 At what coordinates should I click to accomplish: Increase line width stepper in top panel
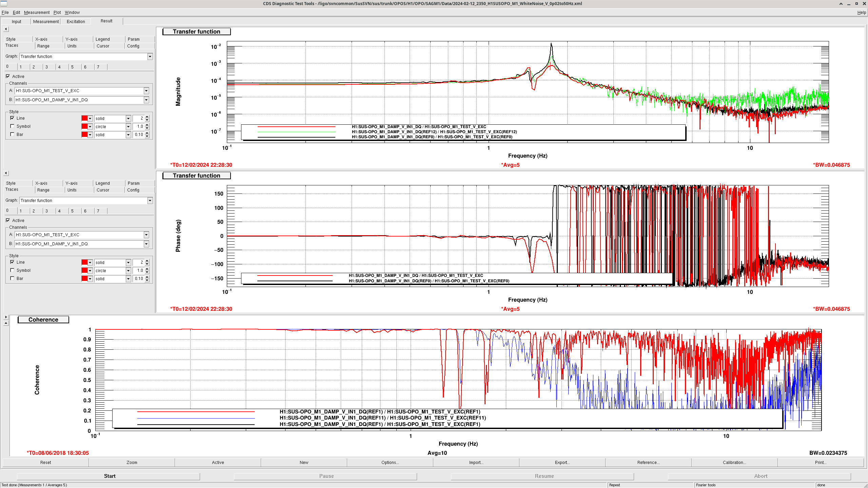click(x=147, y=117)
